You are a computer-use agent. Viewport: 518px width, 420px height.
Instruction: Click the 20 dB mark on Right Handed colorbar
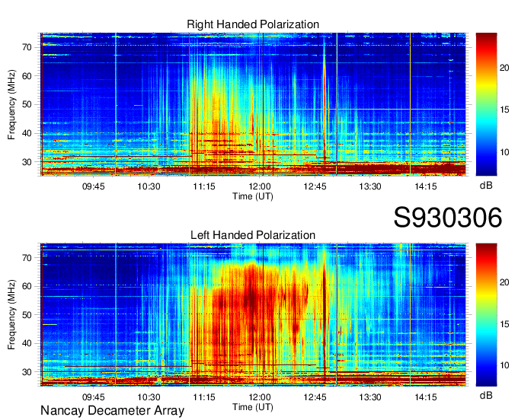pos(504,68)
